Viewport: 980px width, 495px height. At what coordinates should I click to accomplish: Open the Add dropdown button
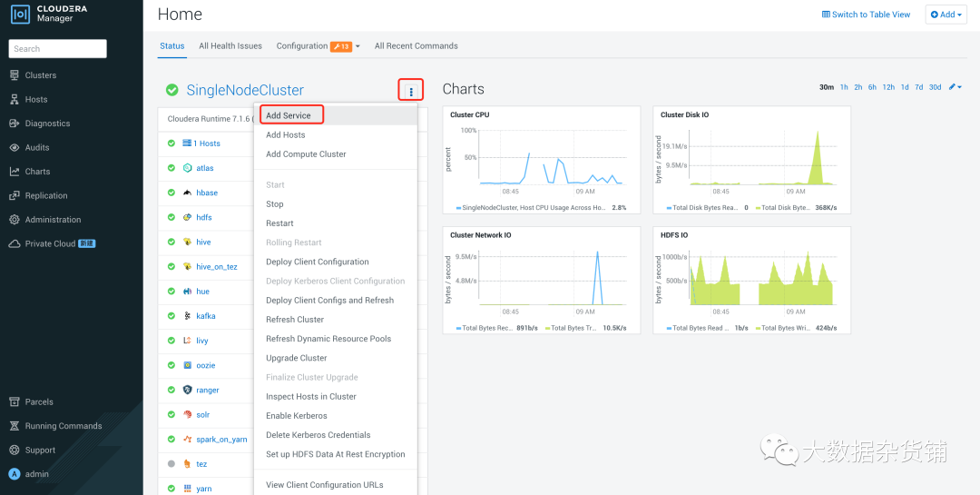coord(946,15)
